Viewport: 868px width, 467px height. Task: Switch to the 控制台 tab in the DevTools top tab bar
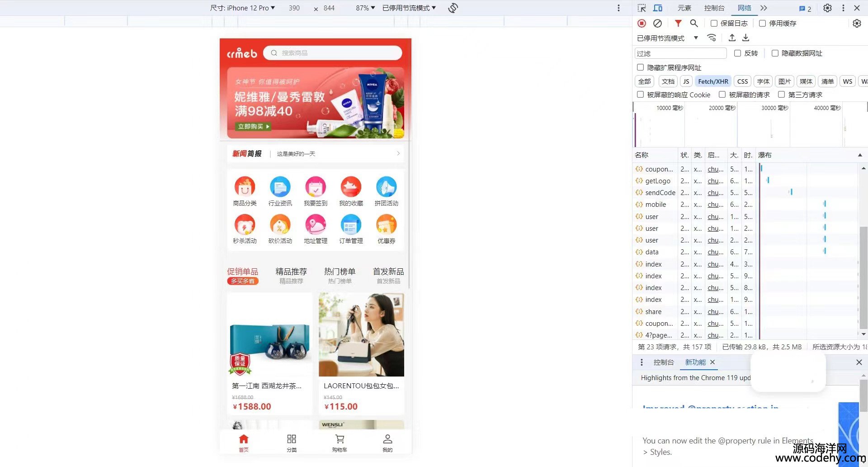point(714,8)
